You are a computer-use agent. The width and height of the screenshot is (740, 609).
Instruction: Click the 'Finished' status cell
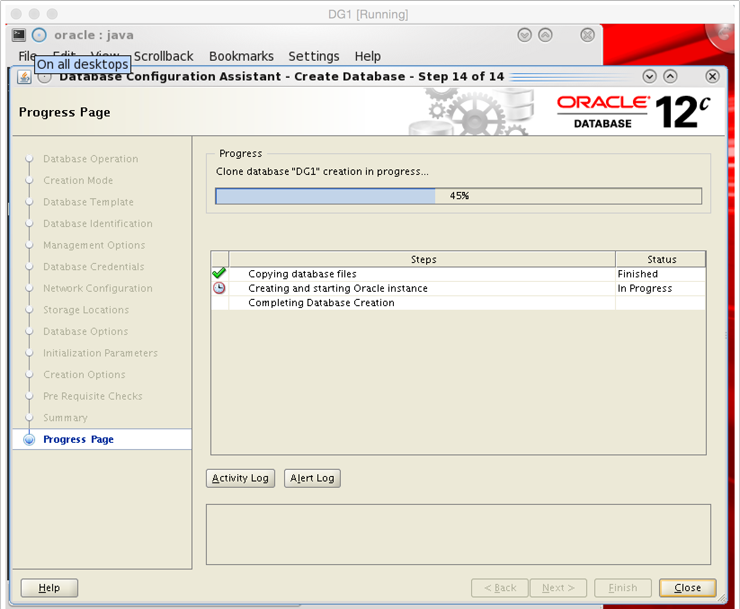[x=661, y=274]
